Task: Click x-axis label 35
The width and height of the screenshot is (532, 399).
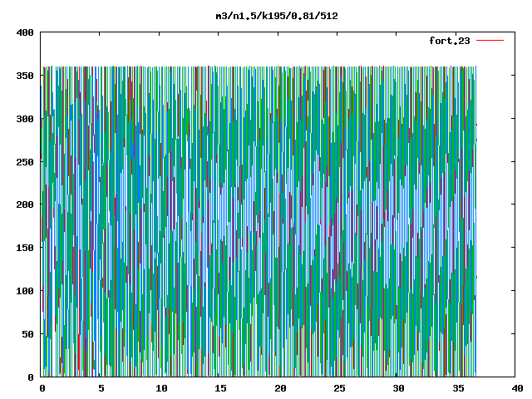Action: [458, 388]
